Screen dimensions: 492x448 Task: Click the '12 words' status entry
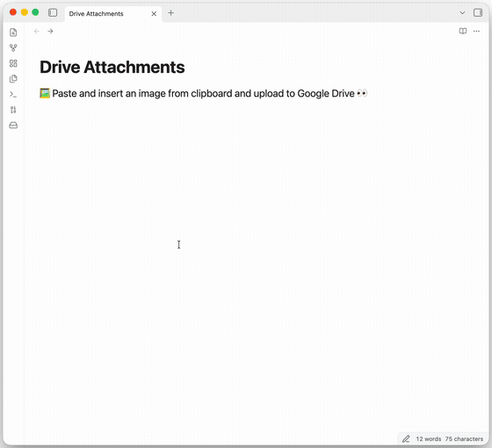(x=429, y=439)
